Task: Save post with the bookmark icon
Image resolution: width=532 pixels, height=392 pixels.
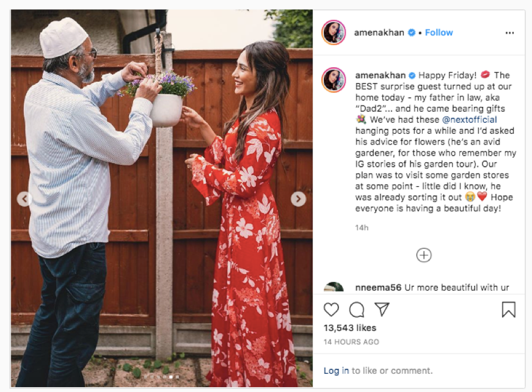Action: click(508, 309)
